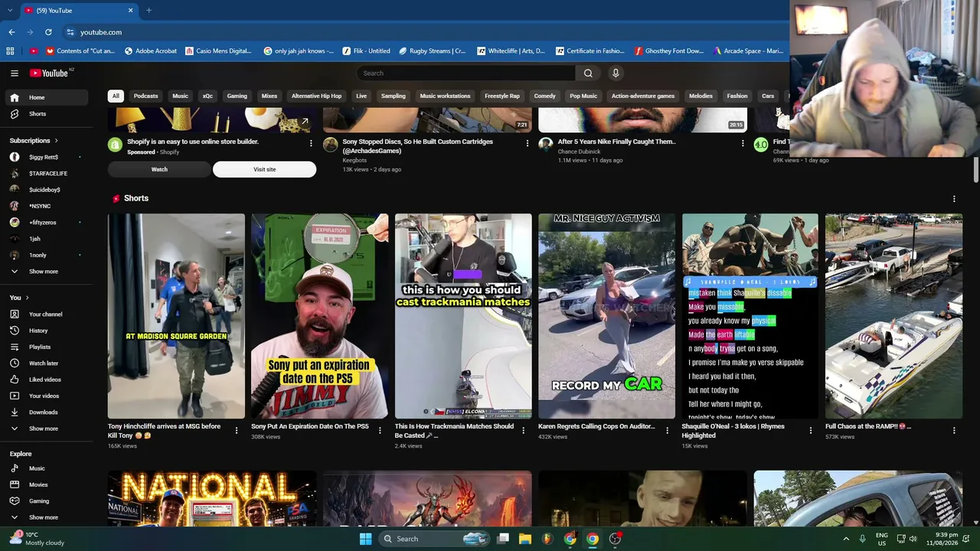Open the +fiftyzeros channel subscription
This screenshot has width=980, height=551.
pyautogui.click(x=47, y=223)
